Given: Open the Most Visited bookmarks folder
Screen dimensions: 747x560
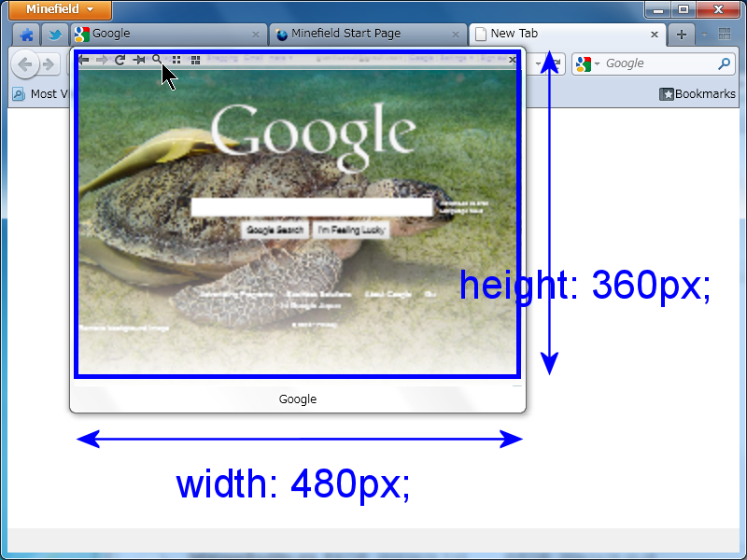Looking at the screenshot, I should [40, 94].
